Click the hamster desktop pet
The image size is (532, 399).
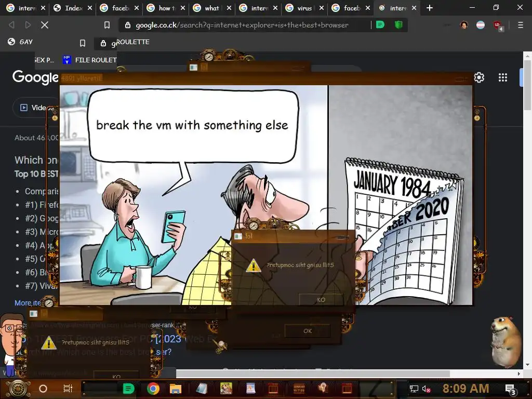(506, 342)
